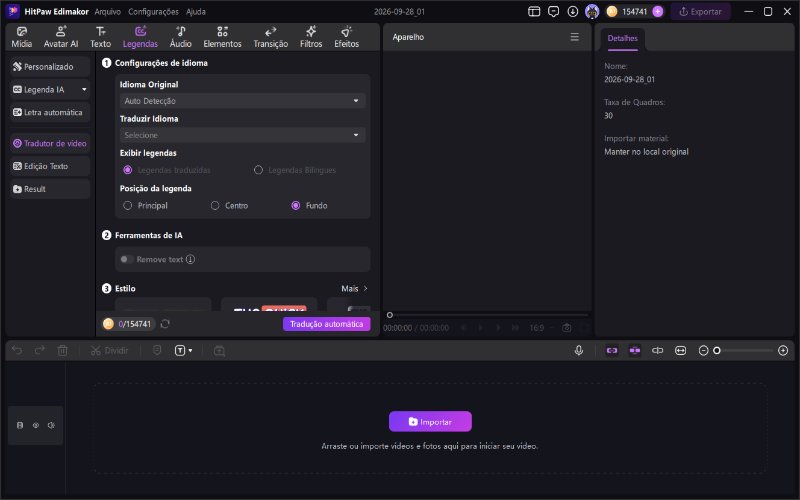Image resolution: width=800 pixels, height=500 pixels.
Task: Toggle the Remove text switch
Action: [x=126, y=259]
